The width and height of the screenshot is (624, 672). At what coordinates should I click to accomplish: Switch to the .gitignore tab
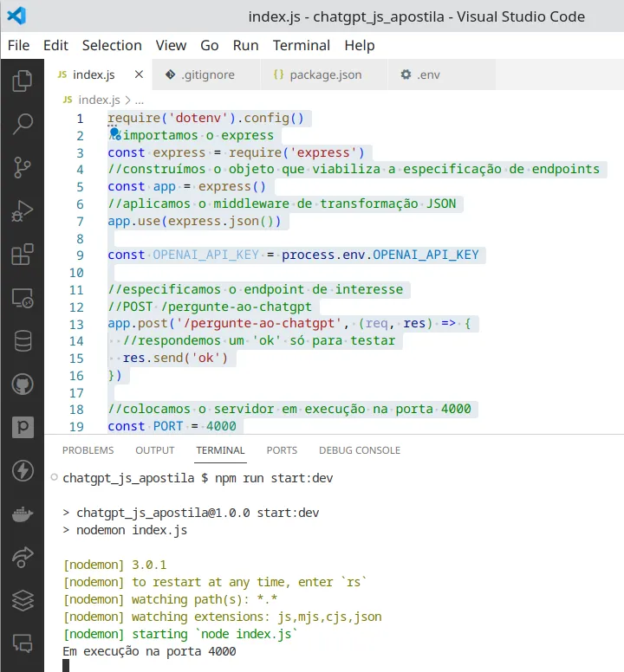206,74
